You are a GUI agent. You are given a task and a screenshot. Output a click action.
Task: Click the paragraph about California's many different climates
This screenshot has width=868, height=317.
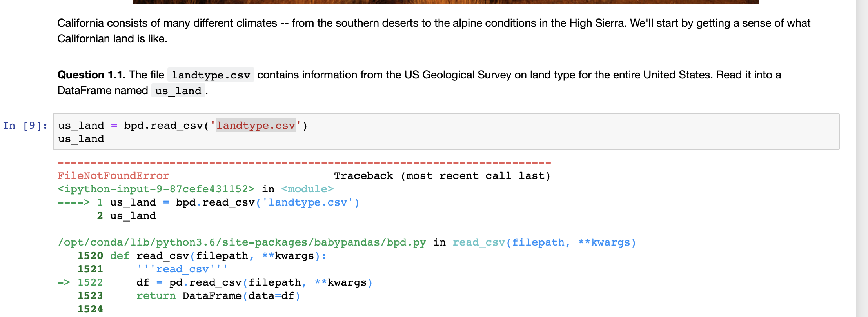click(434, 31)
